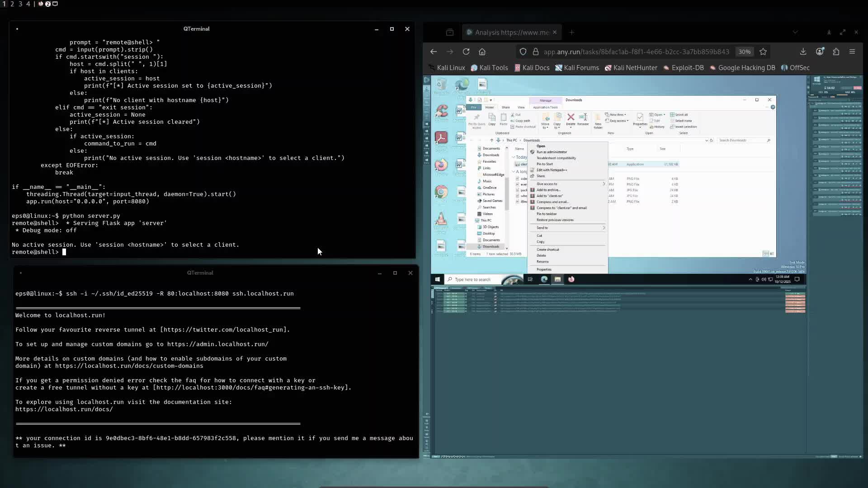
Task: Reset the 30% zoom level indicator
Action: point(745,52)
